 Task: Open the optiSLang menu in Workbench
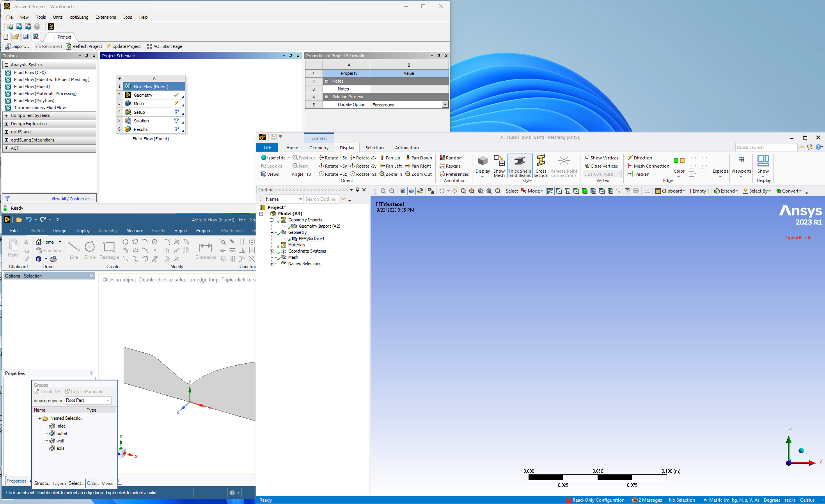pyautogui.click(x=79, y=17)
